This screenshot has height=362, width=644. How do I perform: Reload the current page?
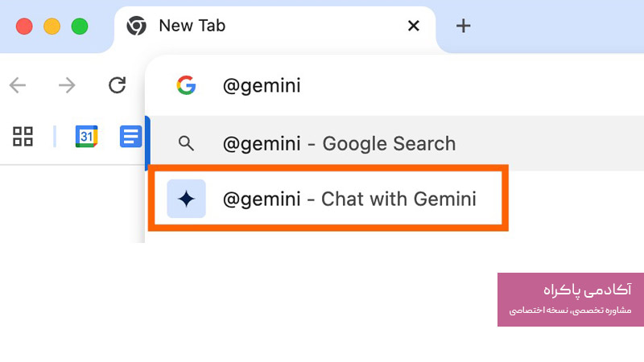(x=118, y=85)
